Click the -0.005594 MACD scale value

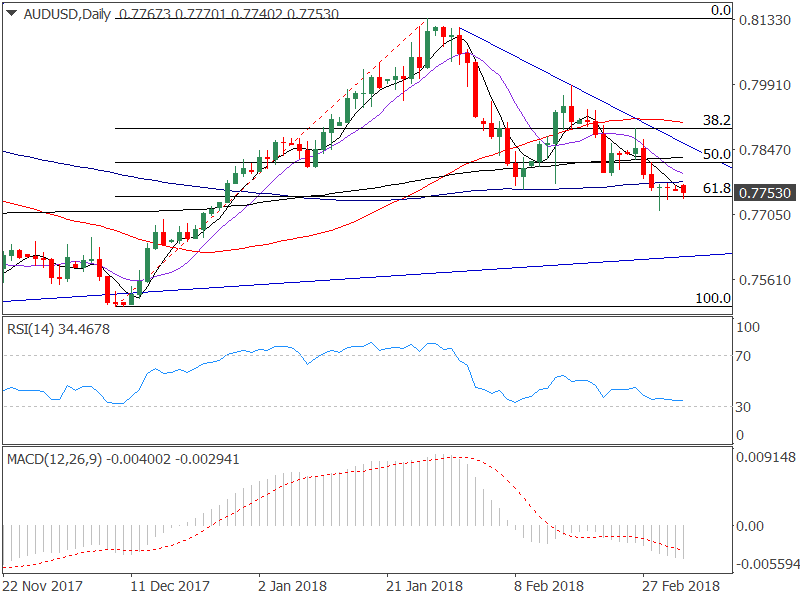coord(767,564)
